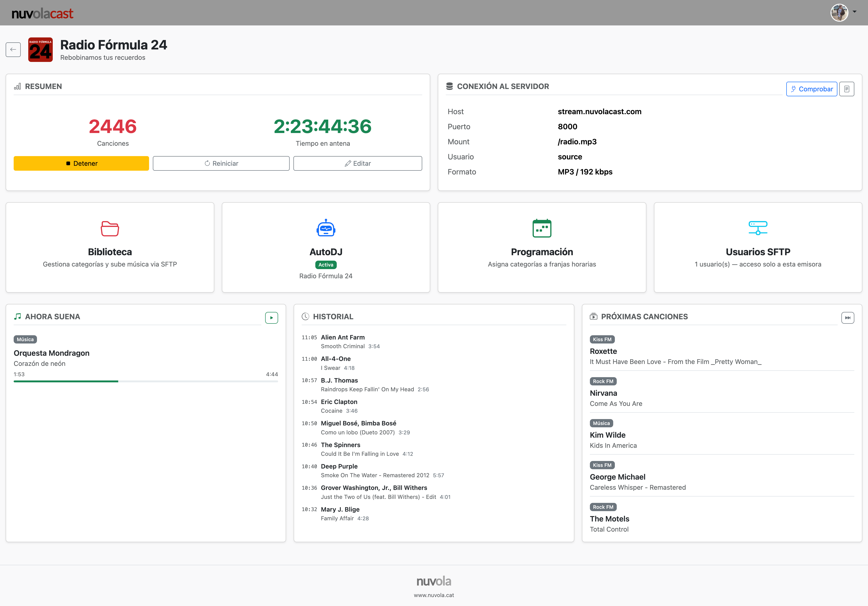Click the copy icon beside Comprobar
Image resolution: width=868 pixels, height=606 pixels.
(x=847, y=89)
